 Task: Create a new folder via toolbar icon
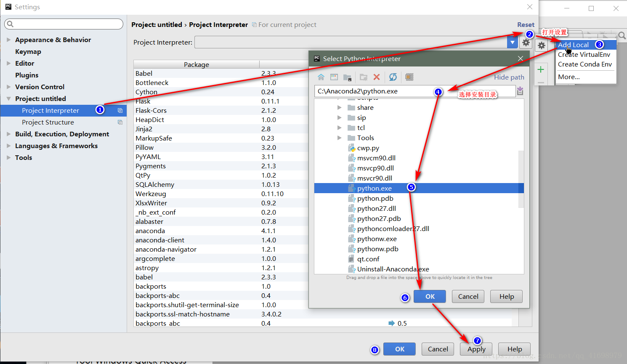pos(363,77)
